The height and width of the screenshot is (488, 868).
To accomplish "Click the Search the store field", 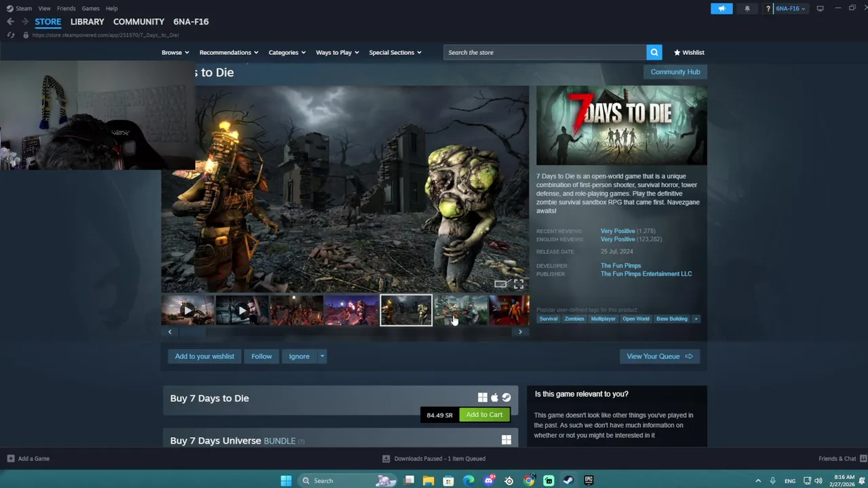I will 545,52.
